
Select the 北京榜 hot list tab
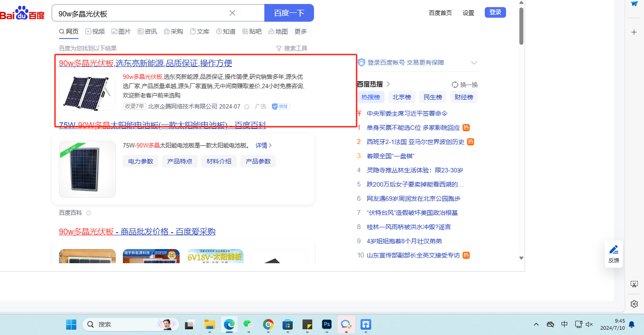point(401,97)
